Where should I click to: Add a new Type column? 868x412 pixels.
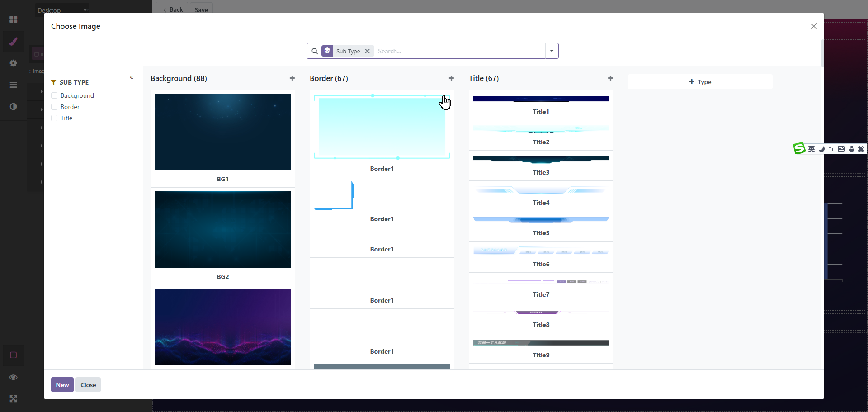tap(700, 82)
